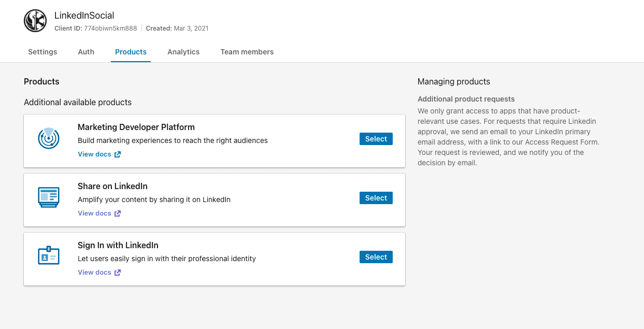Click the Sign In with LinkedIn badge icon
This screenshot has width=644, height=329.
[x=49, y=256]
